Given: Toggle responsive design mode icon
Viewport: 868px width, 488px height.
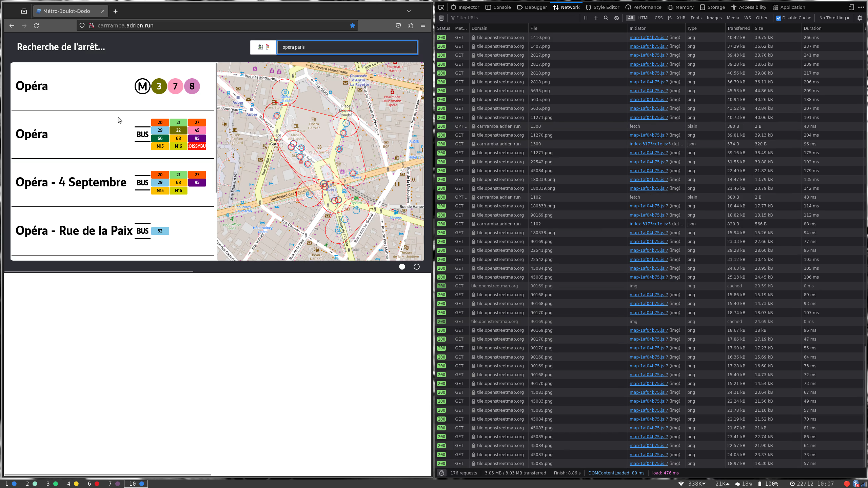Looking at the screenshot, I should [x=851, y=7].
